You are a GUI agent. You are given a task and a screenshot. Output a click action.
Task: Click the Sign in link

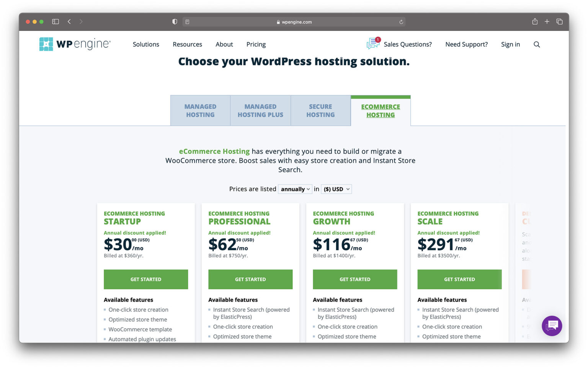[x=510, y=44]
